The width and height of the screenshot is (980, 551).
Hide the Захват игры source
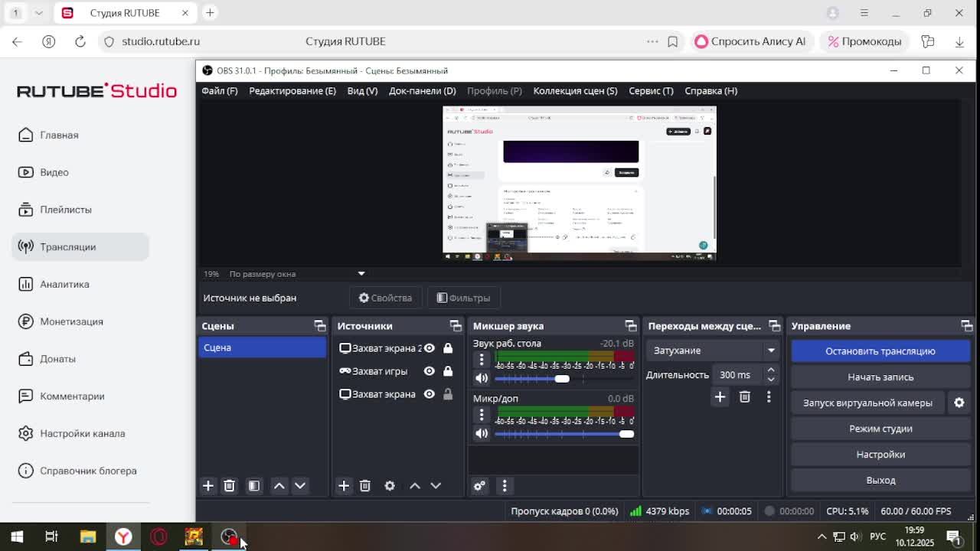point(430,371)
